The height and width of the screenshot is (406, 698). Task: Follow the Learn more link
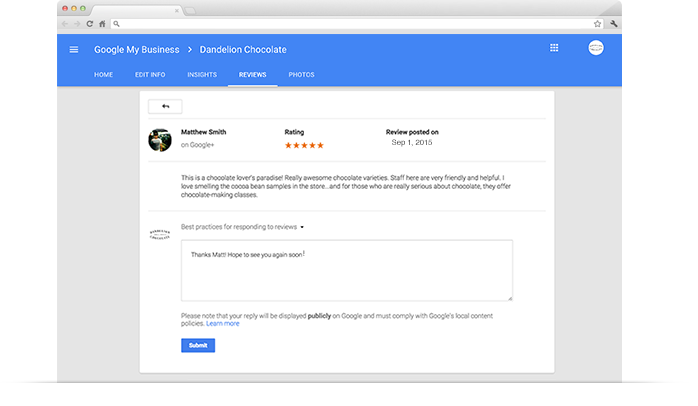click(x=223, y=324)
